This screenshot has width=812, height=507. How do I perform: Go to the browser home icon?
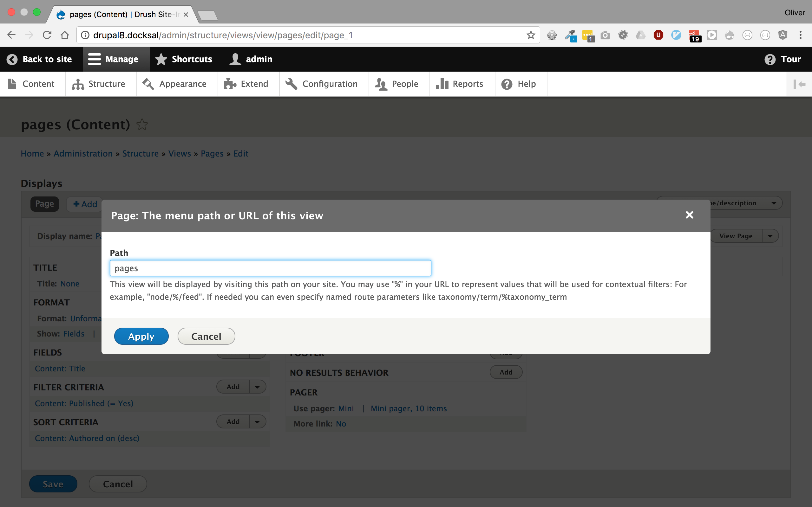pyautogui.click(x=65, y=35)
